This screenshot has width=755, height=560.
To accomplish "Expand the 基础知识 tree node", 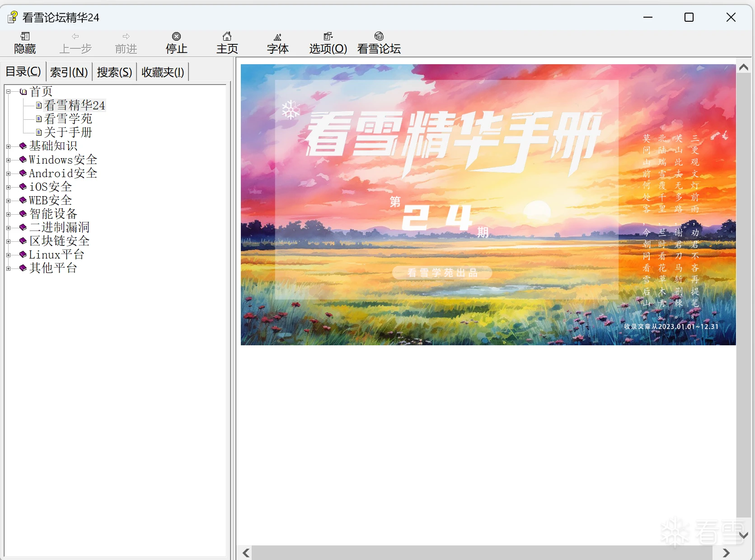I will 8,146.
